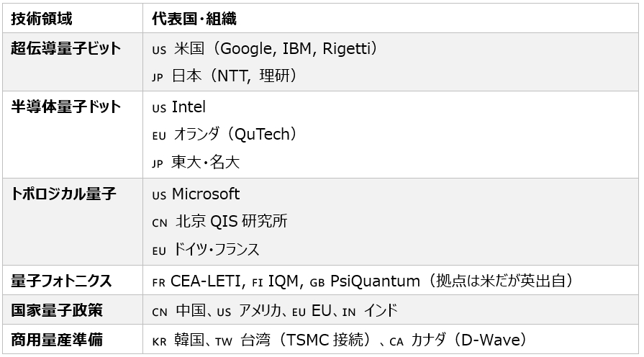Select the CN code beside 北京 QIS 研究所

point(159,223)
